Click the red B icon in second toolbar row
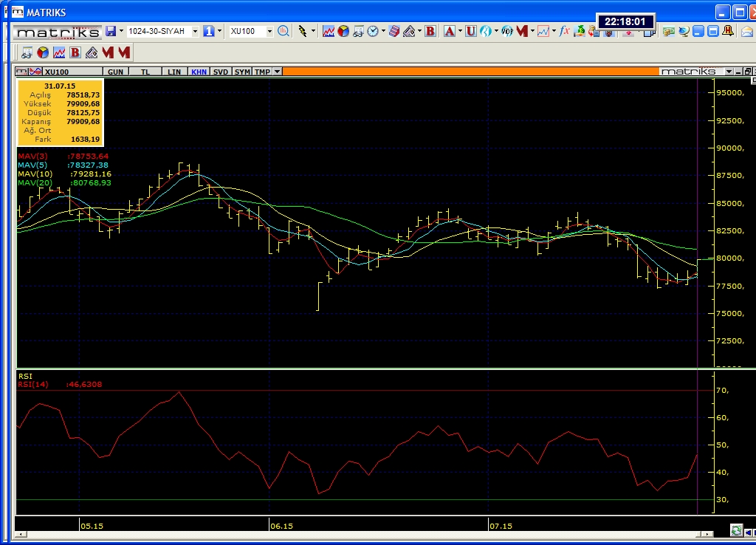The height and width of the screenshot is (545, 756). pos(75,52)
